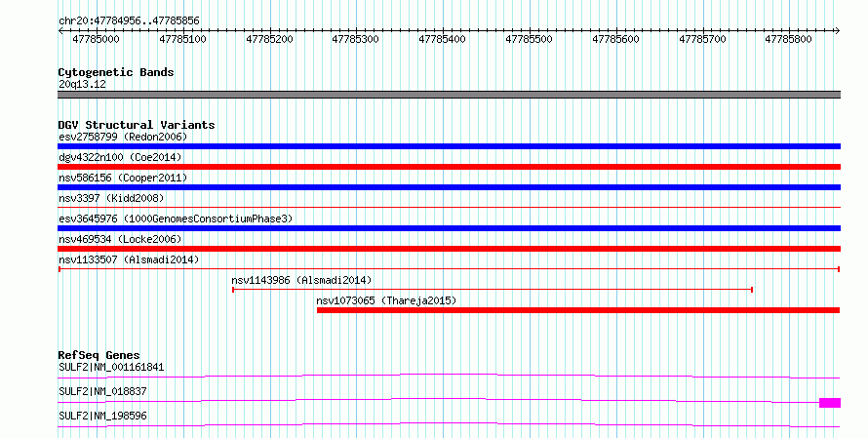This screenshot has height=438, width=868.
Task: Open variant label nsv3397 (Kidd2008)
Action: click(x=111, y=198)
